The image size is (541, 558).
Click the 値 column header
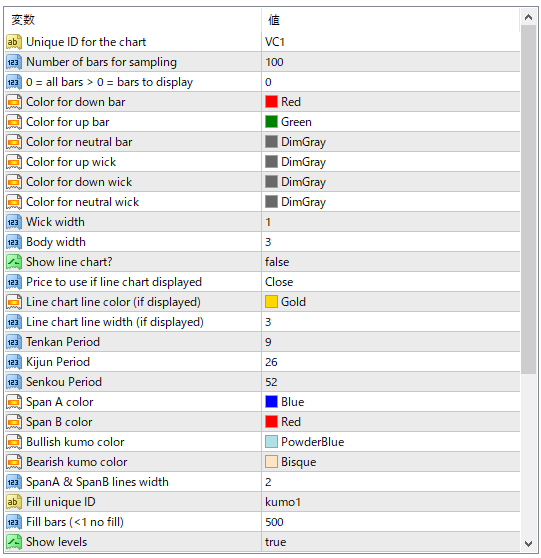tap(391, 20)
